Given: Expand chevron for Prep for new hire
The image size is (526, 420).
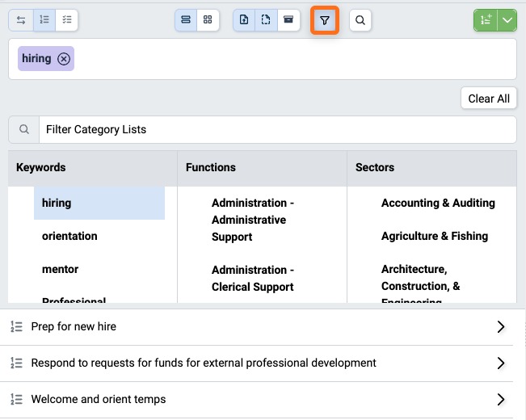Looking at the screenshot, I should 501,327.
